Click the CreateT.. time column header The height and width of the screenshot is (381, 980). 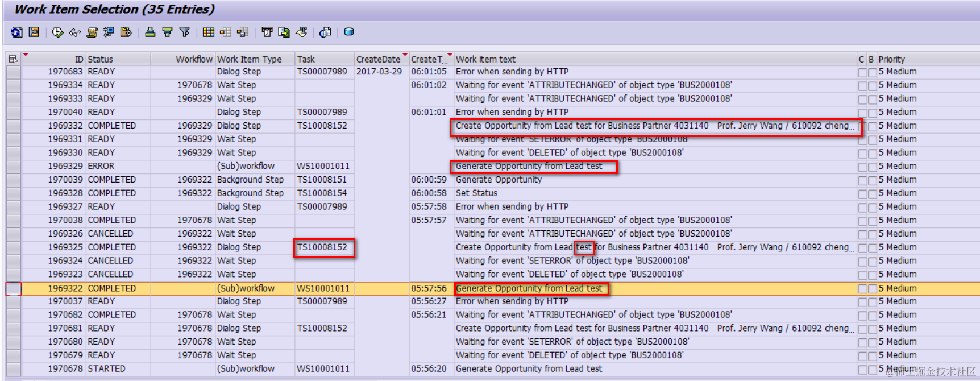click(x=431, y=59)
